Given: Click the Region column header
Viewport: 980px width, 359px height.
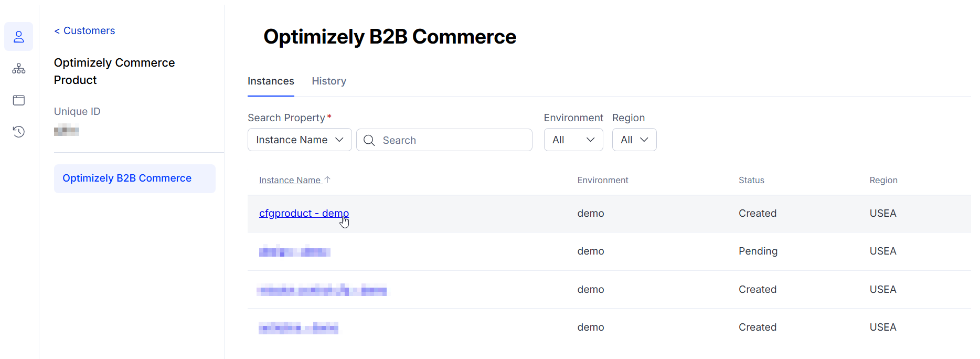Looking at the screenshot, I should coord(883,180).
